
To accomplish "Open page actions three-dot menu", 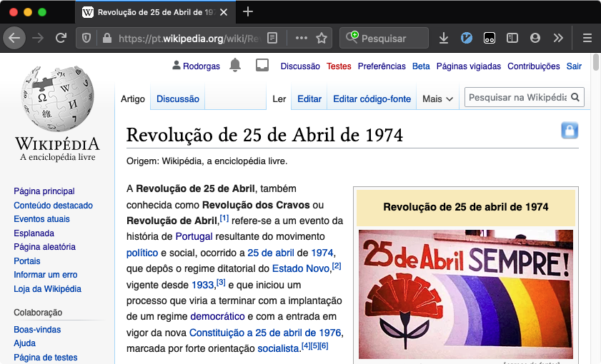I will (302, 38).
